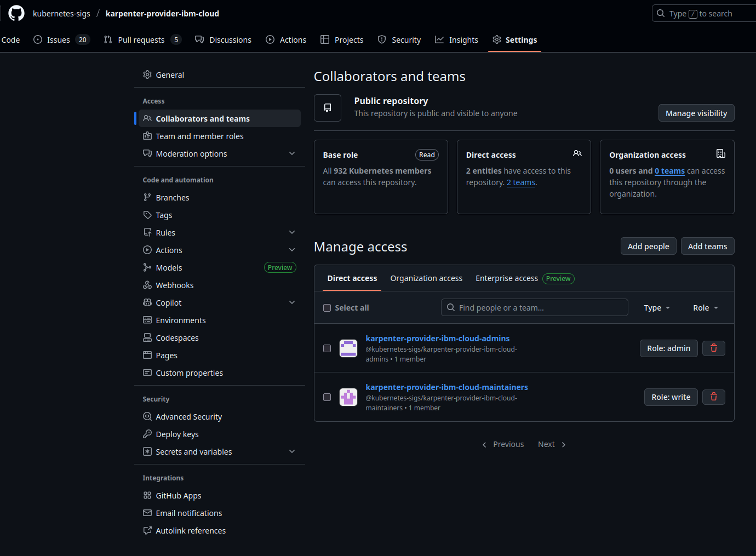
Task: Change role via the Role: admin dropdown
Action: [x=668, y=348]
